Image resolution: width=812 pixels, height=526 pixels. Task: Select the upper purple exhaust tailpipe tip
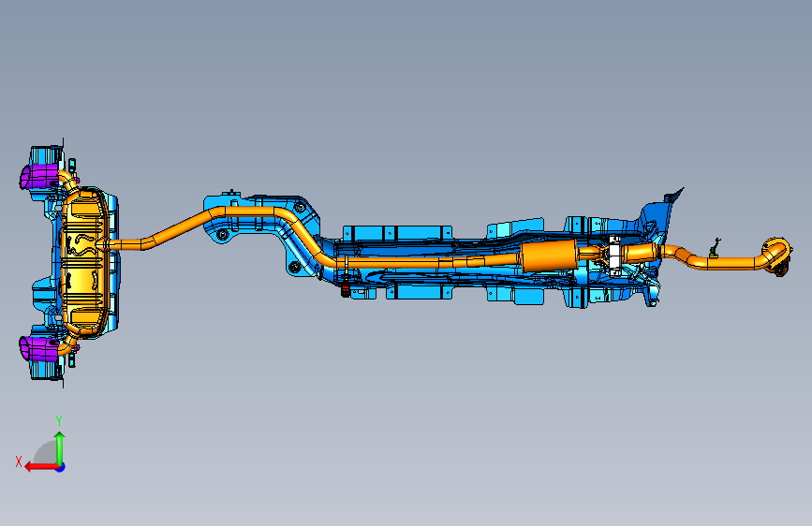tap(40, 177)
